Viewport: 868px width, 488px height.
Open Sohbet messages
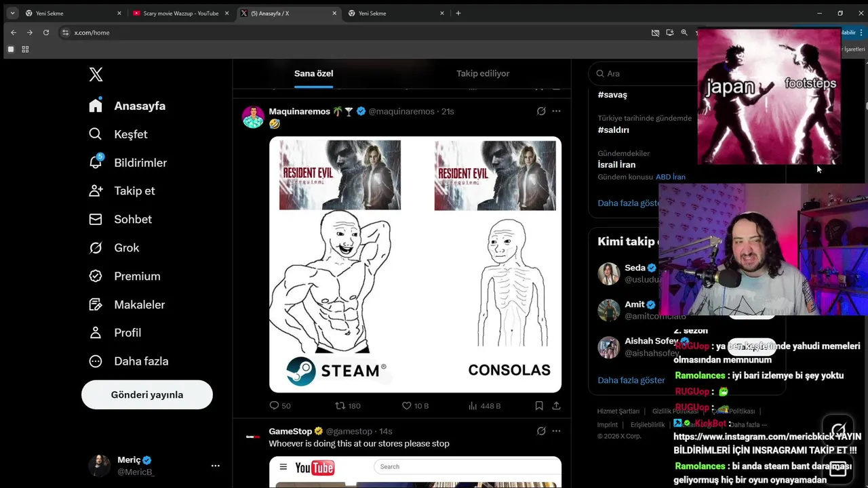[120, 220]
